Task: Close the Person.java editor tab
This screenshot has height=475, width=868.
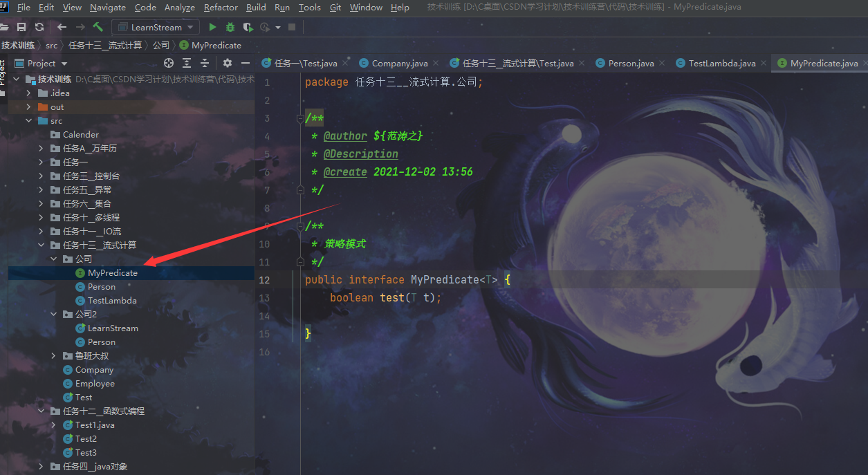Action: pos(663,64)
